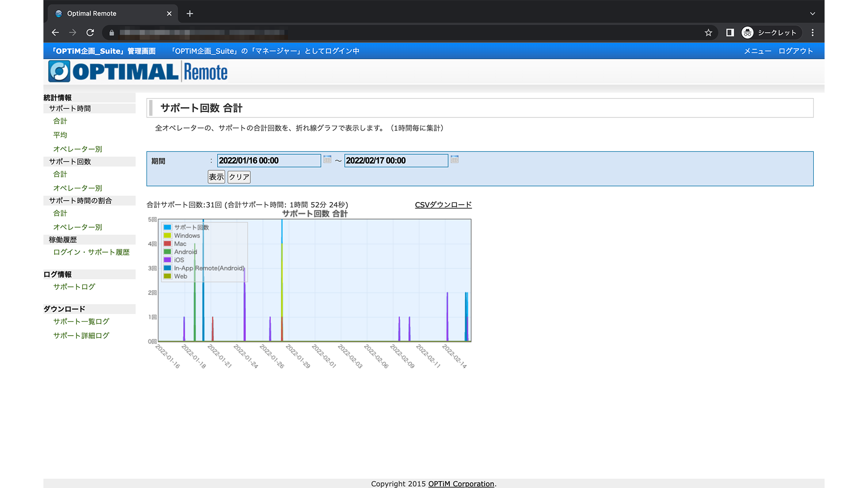Click the サポート時間 sidebar subheading
This screenshot has height=488, width=868.
70,108
